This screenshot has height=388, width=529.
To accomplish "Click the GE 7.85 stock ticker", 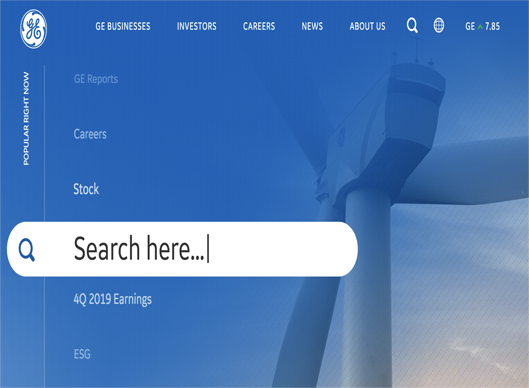I will coord(482,26).
